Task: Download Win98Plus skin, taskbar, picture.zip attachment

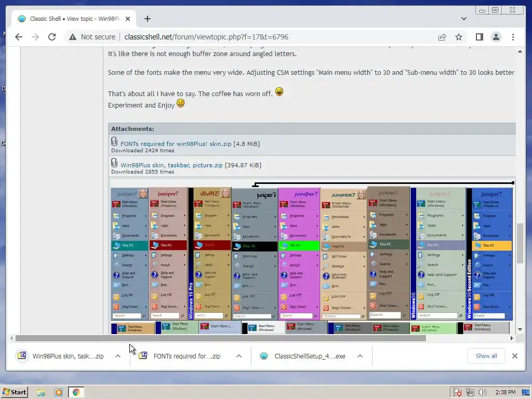Action: (x=171, y=165)
